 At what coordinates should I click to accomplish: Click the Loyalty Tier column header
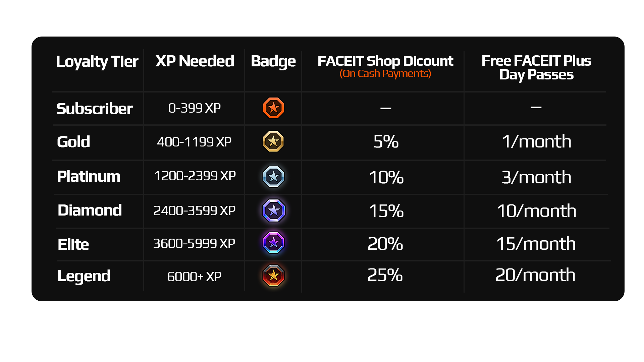[97, 61]
